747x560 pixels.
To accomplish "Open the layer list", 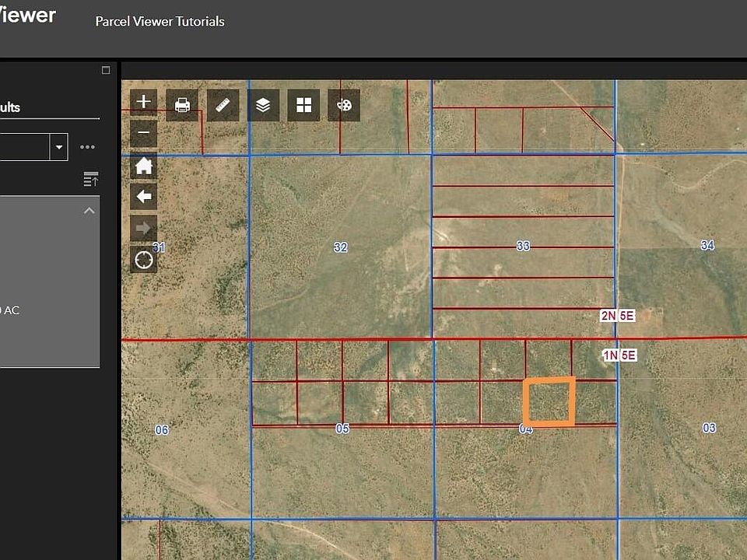I will [x=263, y=105].
